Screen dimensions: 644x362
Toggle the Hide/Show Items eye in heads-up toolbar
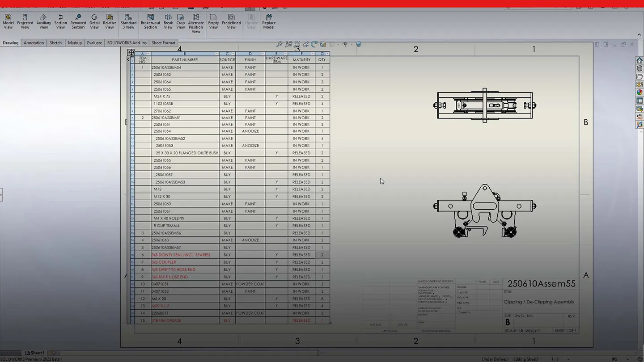345,44
